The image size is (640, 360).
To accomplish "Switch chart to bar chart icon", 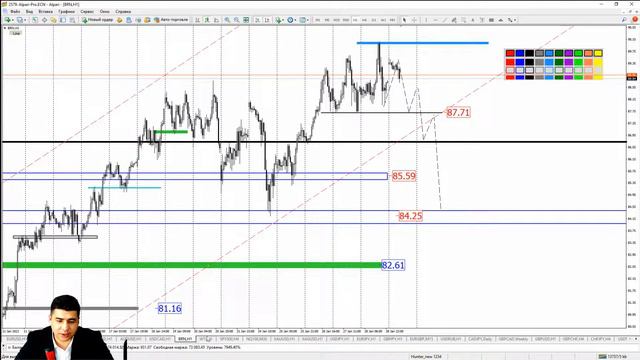I will (198, 20).
